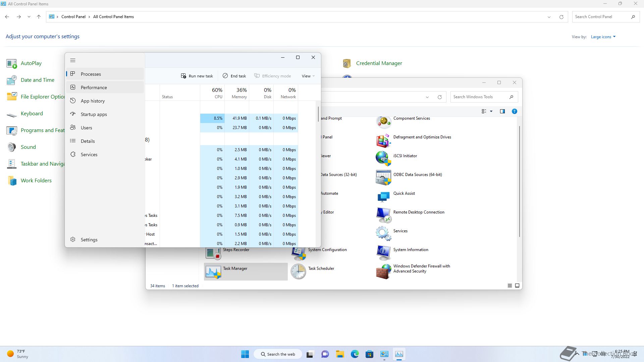Click Efficiency mode button

(272, 76)
